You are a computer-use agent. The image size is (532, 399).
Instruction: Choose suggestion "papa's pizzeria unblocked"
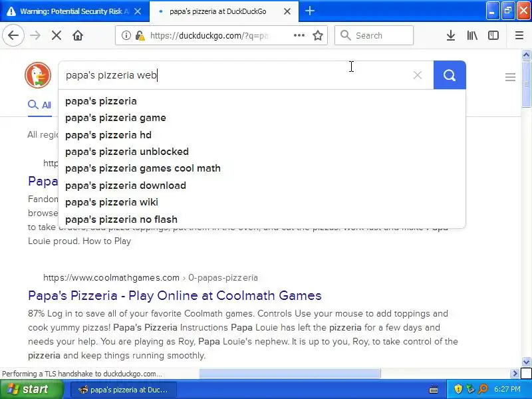point(262,152)
